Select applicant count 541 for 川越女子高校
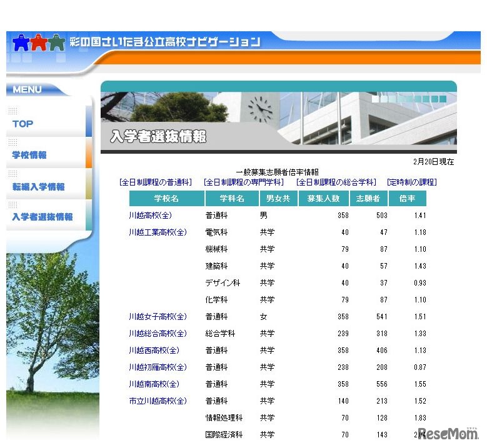 tap(382, 317)
